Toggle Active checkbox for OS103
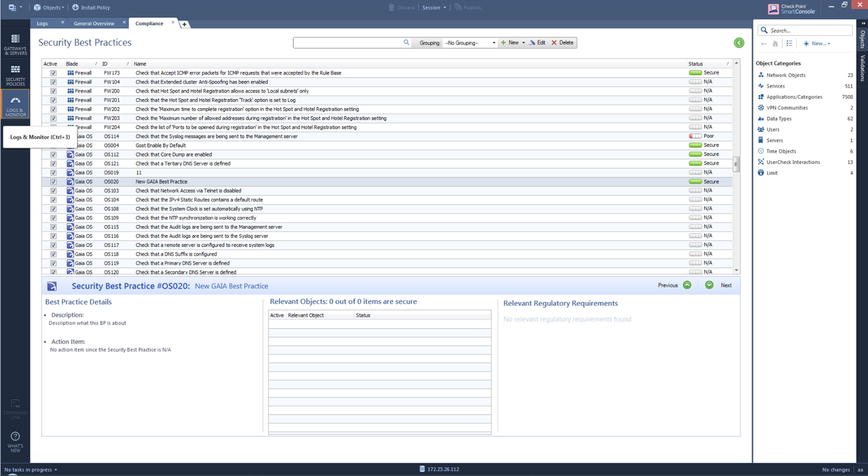The width and height of the screenshot is (868, 476). 53,191
